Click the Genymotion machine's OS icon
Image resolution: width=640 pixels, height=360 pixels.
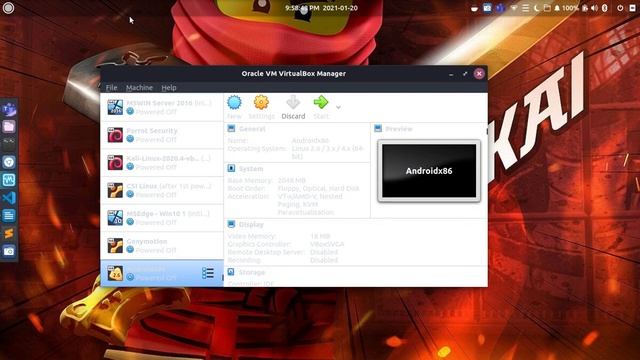click(115, 246)
